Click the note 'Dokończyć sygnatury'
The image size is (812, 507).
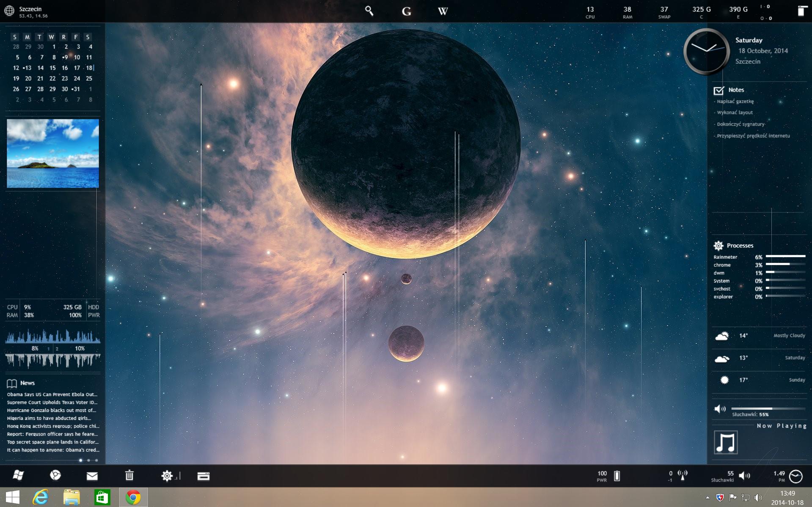740,124
